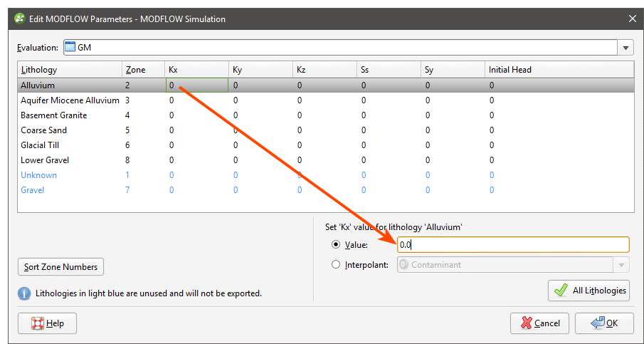The height and width of the screenshot is (344, 644).
Task: Open the Help button
Action: click(x=47, y=323)
